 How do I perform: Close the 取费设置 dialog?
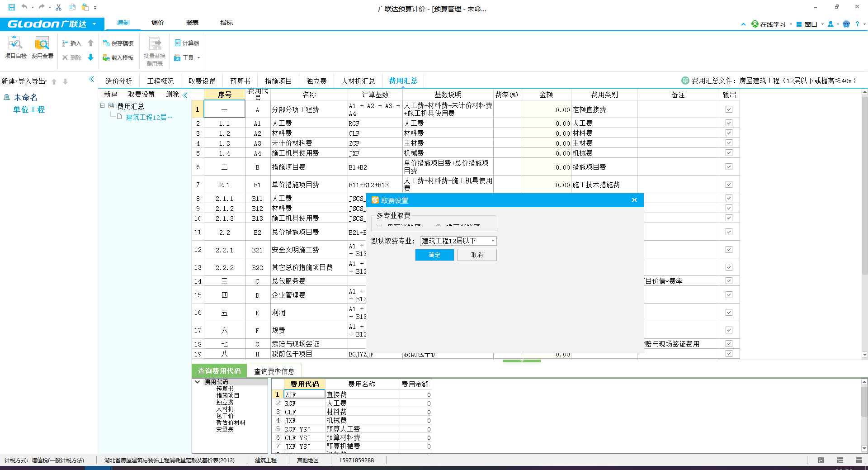click(634, 200)
